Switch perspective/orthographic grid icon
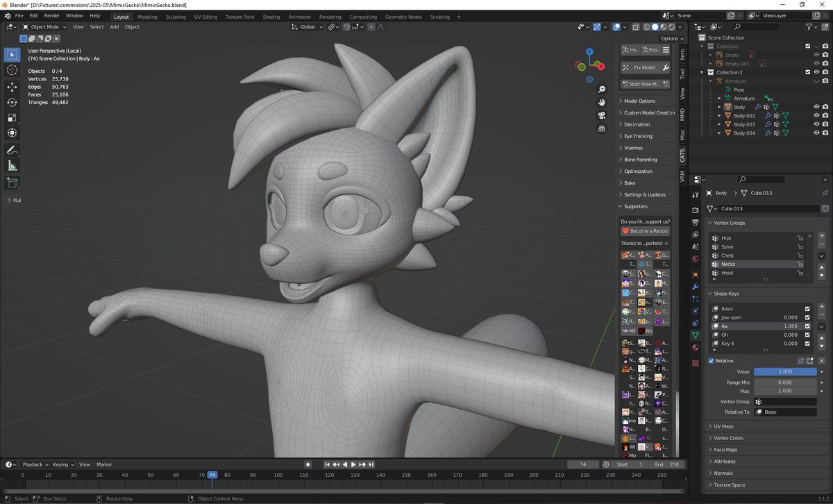The image size is (833, 504). pos(602,128)
